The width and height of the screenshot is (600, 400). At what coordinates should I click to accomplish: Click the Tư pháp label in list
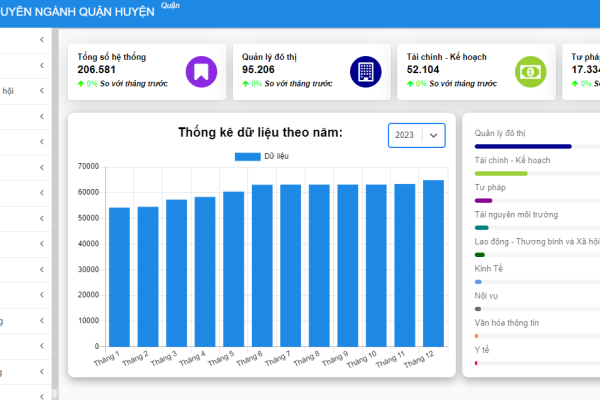(490, 188)
